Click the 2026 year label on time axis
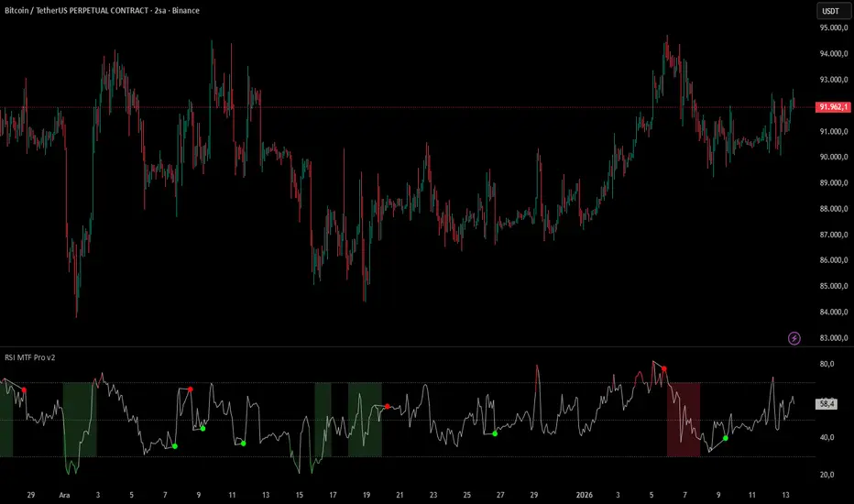854x504 pixels. coord(585,495)
